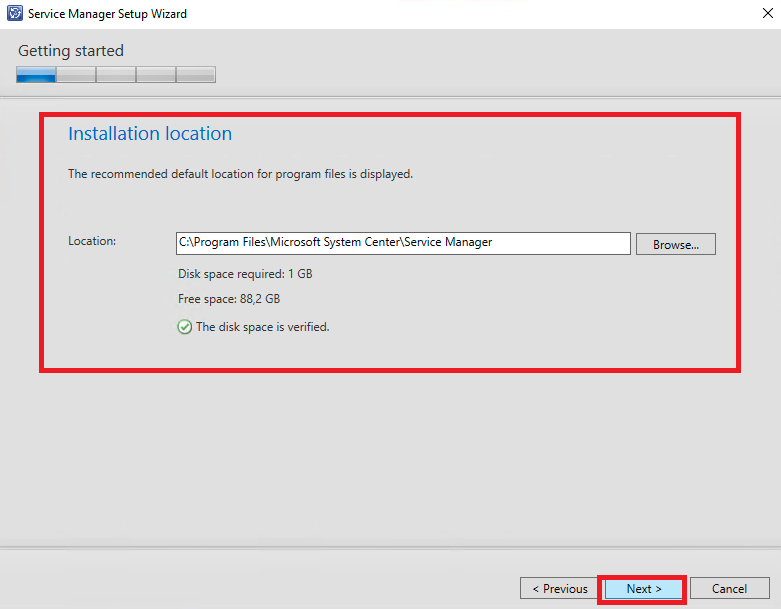The image size is (781, 609).
Task: Click inside the Location path field
Action: [x=403, y=243]
